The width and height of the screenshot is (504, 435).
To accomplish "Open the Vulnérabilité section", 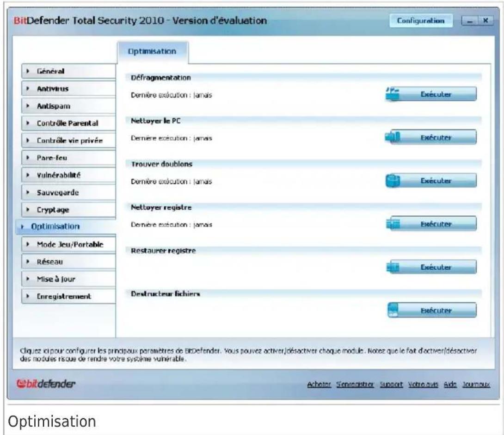I will click(68, 175).
